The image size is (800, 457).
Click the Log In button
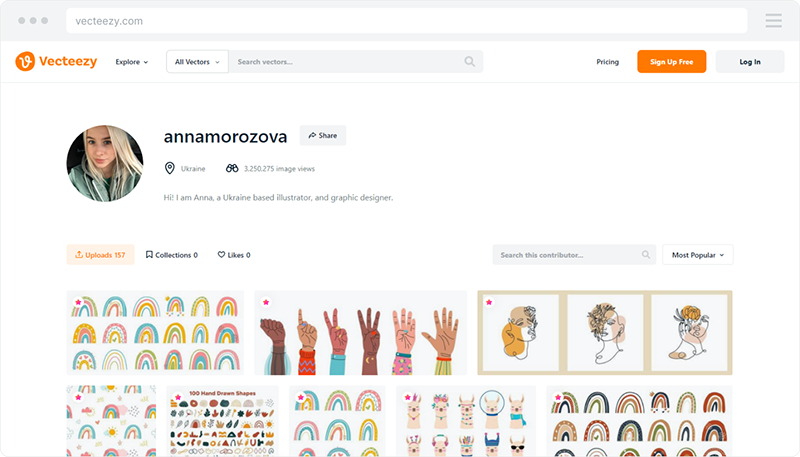[x=749, y=62]
